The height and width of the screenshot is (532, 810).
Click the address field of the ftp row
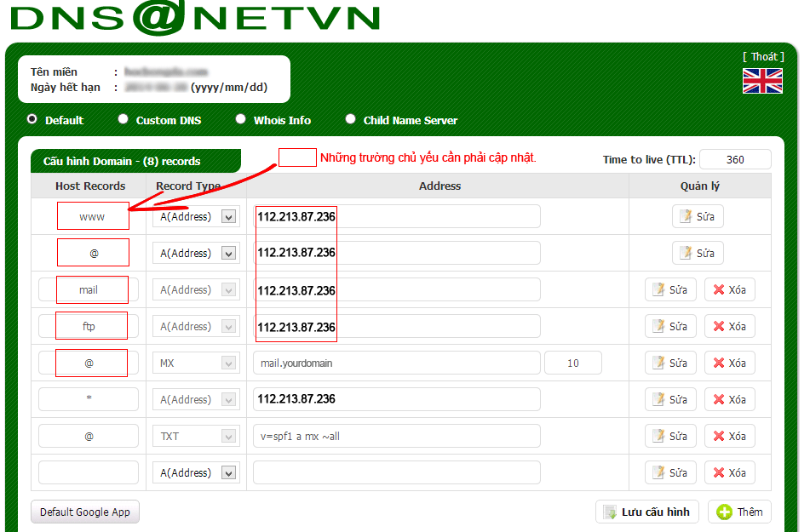(397, 326)
